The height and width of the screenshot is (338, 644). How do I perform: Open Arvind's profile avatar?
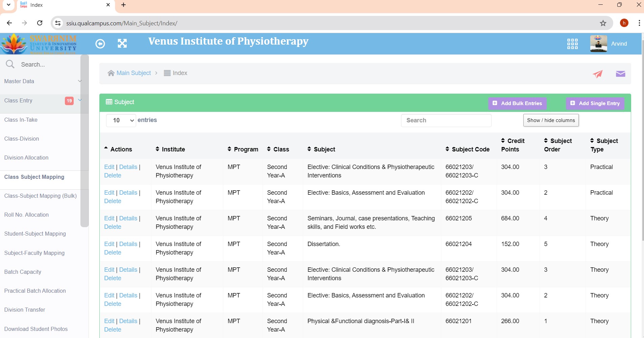[x=598, y=44]
